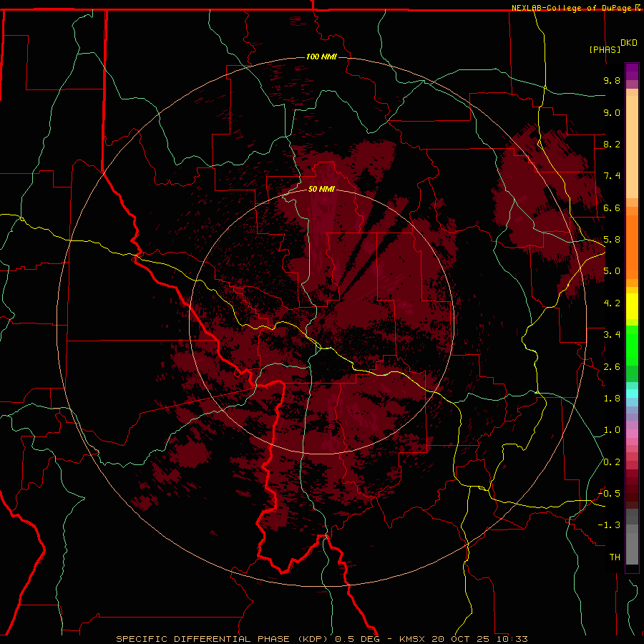Click the 4.2 color scale value
Screen dimensions: 644x644
[612, 303]
